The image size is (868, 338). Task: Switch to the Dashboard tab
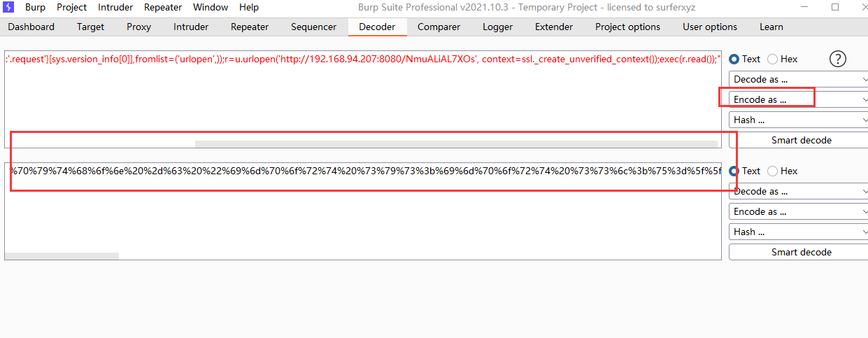click(x=31, y=27)
